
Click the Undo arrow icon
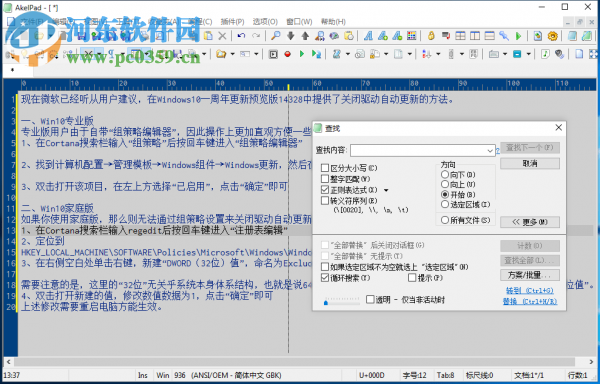pyautogui.click(x=241, y=36)
